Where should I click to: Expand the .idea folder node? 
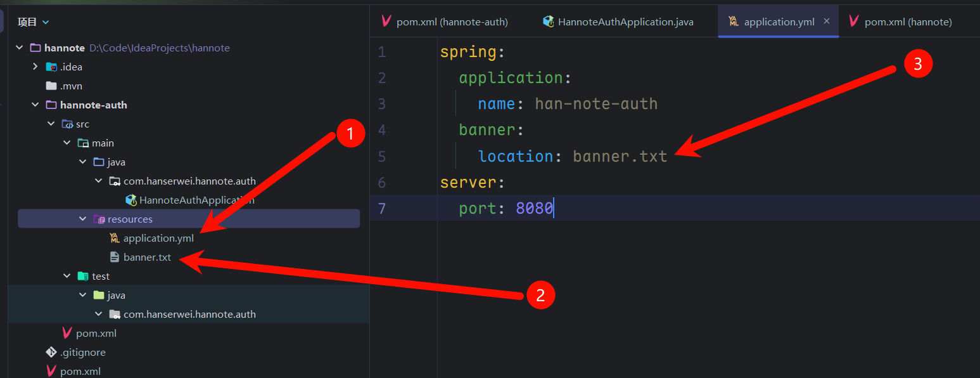coord(35,67)
